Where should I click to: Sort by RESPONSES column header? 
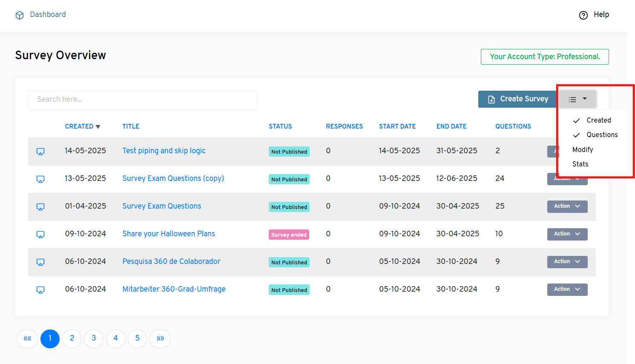pyautogui.click(x=344, y=126)
